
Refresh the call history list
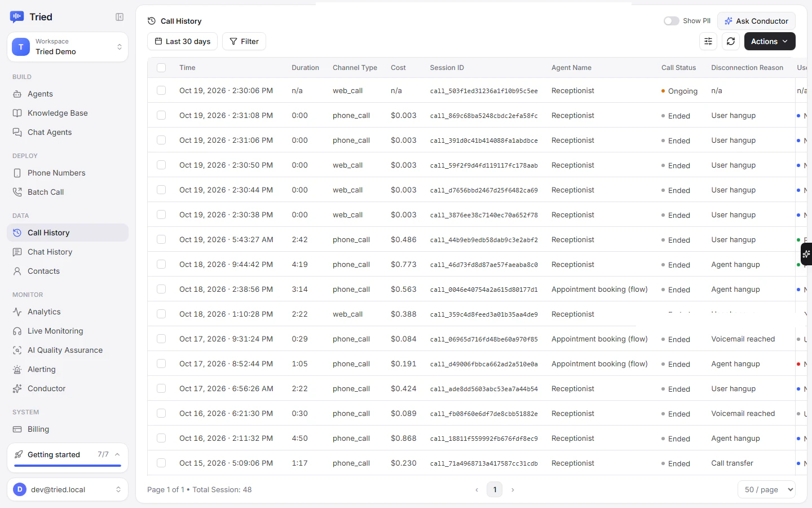[x=731, y=41]
